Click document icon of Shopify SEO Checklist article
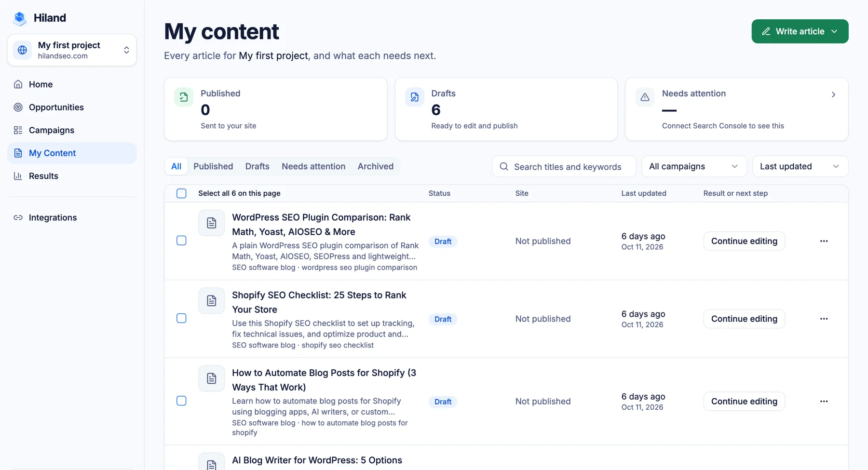This screenshot has height=470, width=868. pos(211,301)
